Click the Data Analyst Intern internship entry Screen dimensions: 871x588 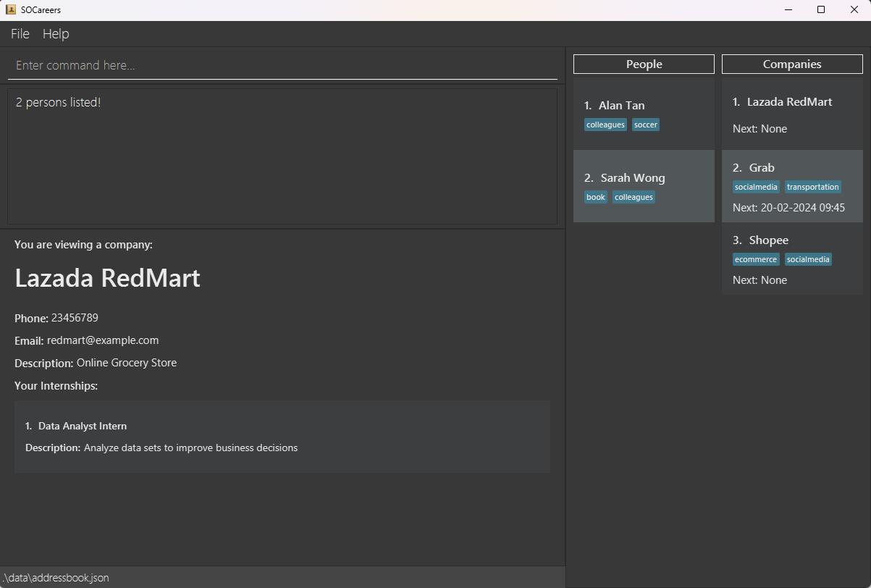tap(282, 436)
